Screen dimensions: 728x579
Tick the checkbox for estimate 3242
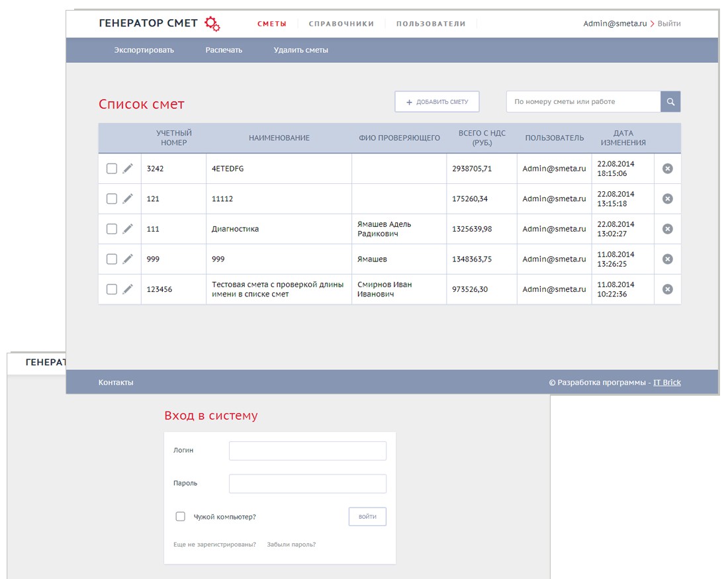[111, 169]
